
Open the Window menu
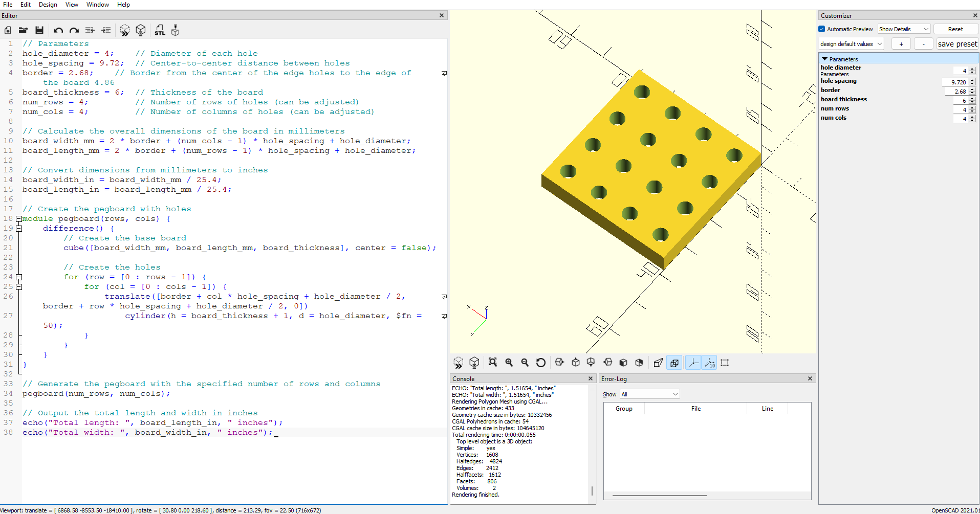pyautogui.click(x=97, y=5)
